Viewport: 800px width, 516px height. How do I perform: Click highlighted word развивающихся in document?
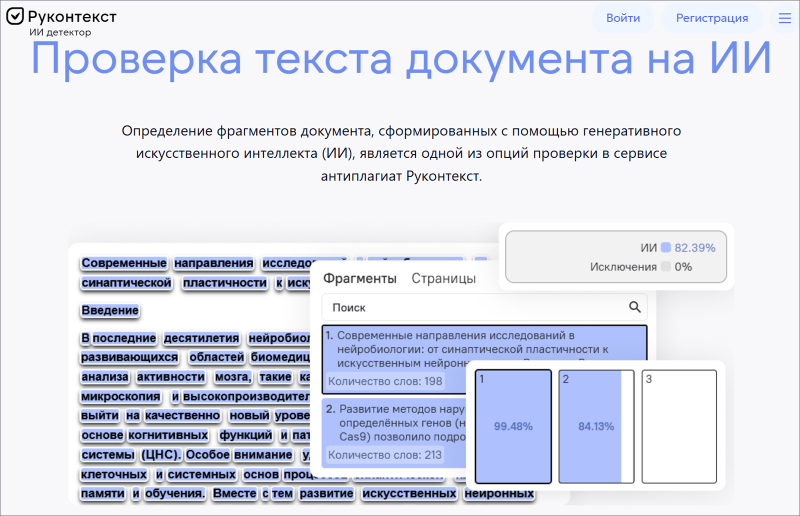coord(130,358)
